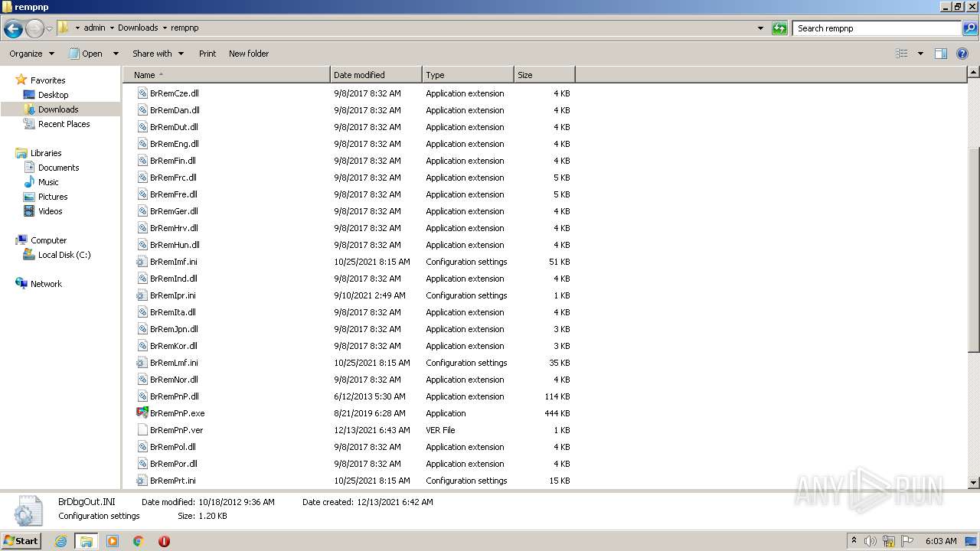The height and width of the screenshot is (551, 980).
Task: Open Network in the navigation pane
Action: pyautogui.click(x=46, y=284)
